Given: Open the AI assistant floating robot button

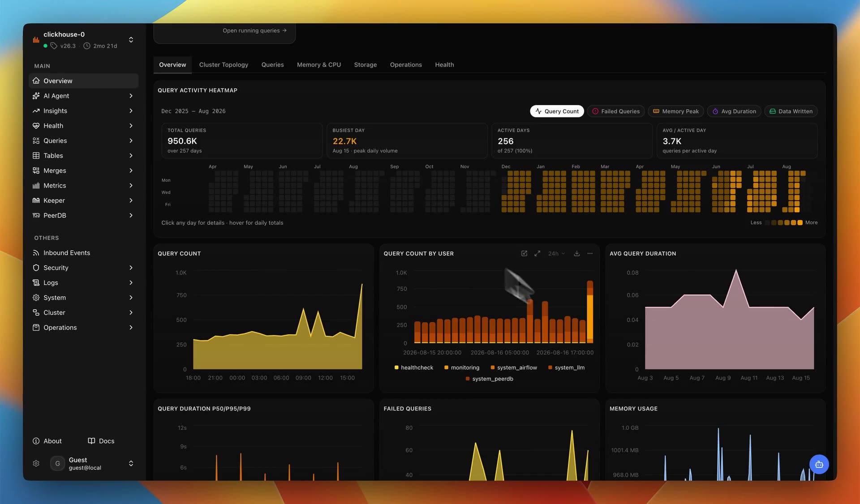Looking at the screenshot, I should pos(819,464).
